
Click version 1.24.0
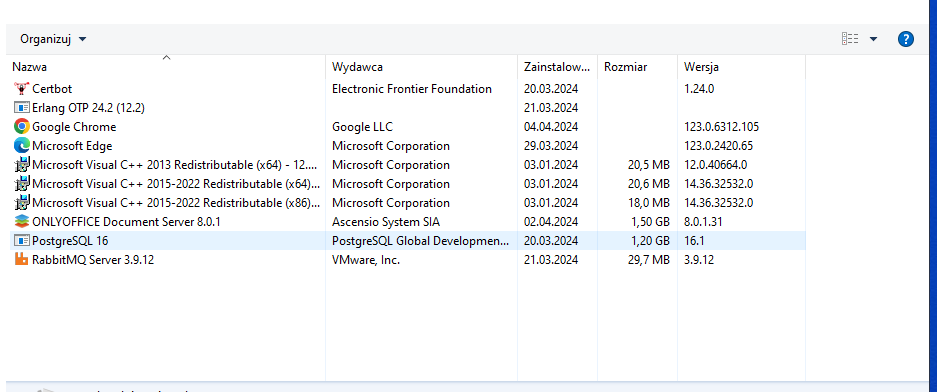699,89
